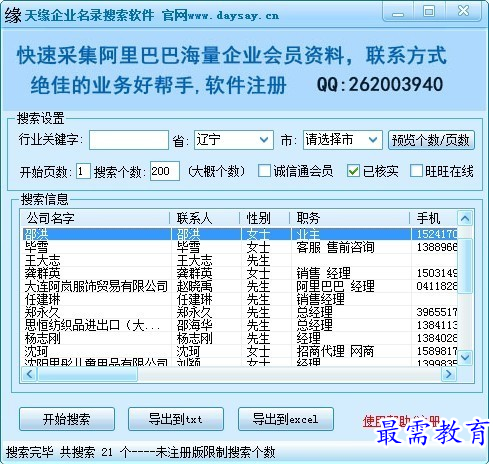Select the 大连阿岚服饰贸易有限公司 row
The height and width of the screenshot is (464, 498).
(96, 286)
